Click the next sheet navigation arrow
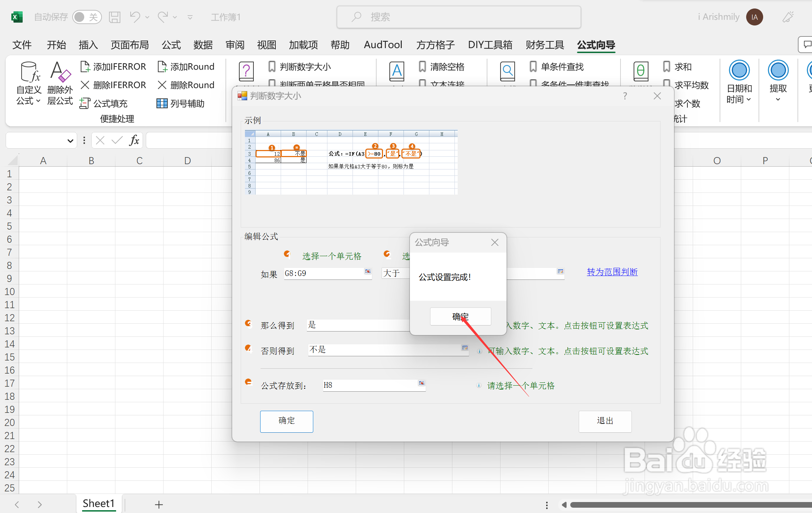The image size is (812, 513). click(x=40, y=505)
